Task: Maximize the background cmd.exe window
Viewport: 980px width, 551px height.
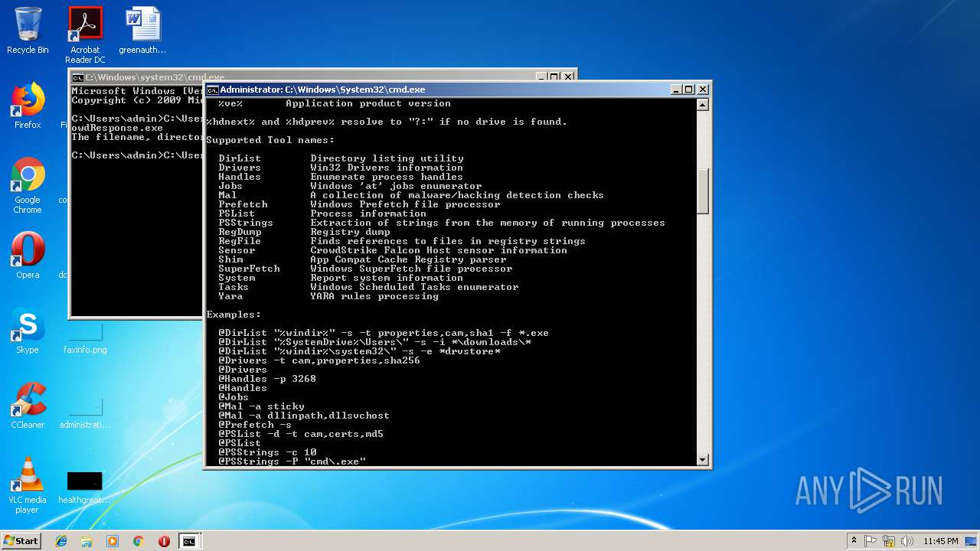Action: (x=554, y=77)
